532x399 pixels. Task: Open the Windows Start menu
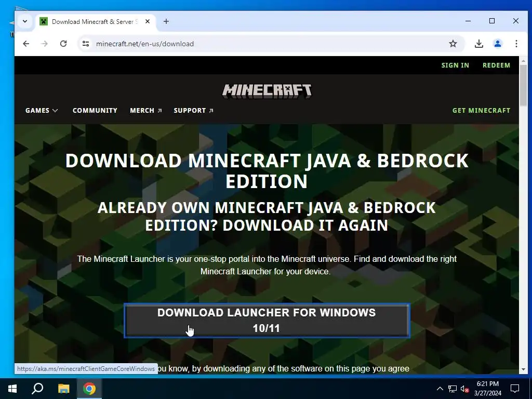point(12,389)
